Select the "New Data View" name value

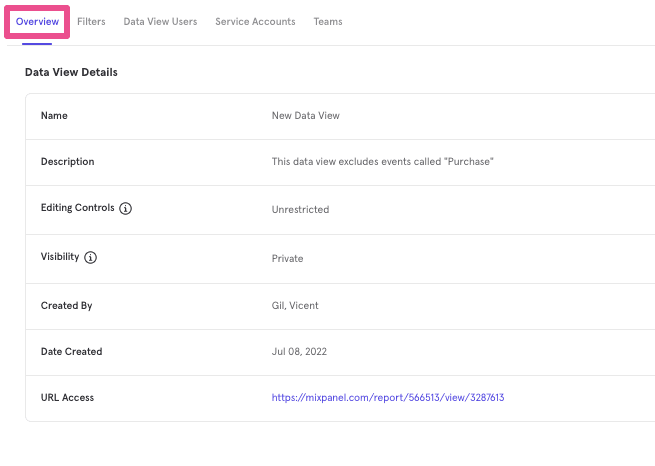pyautogui.click(x=305, y=116)
